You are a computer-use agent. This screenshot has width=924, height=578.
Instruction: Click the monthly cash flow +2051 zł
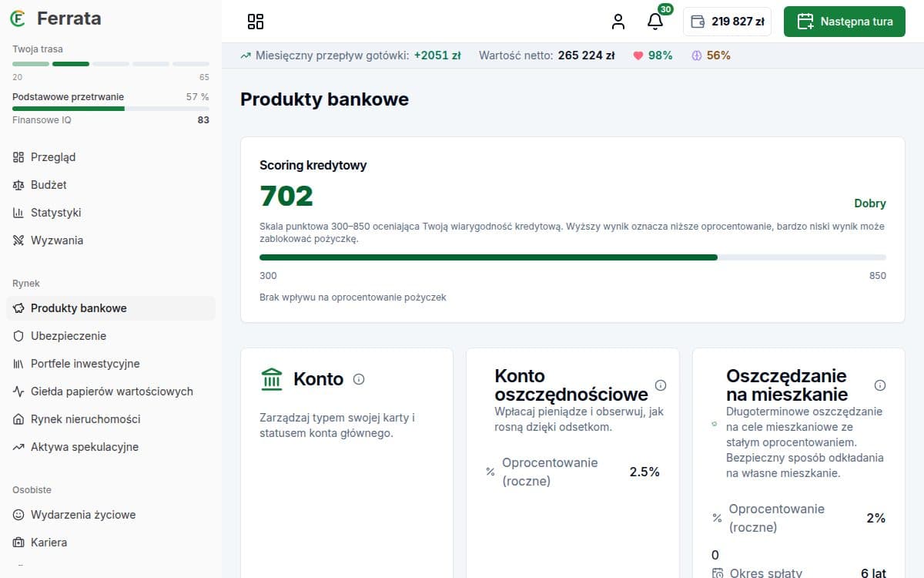(x=437, y=55)
